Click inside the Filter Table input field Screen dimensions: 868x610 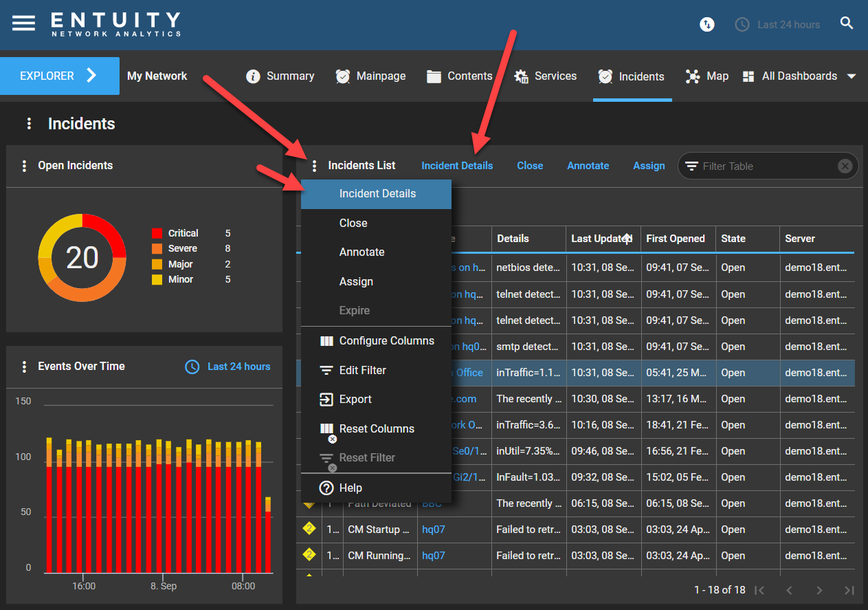point(756,166)
